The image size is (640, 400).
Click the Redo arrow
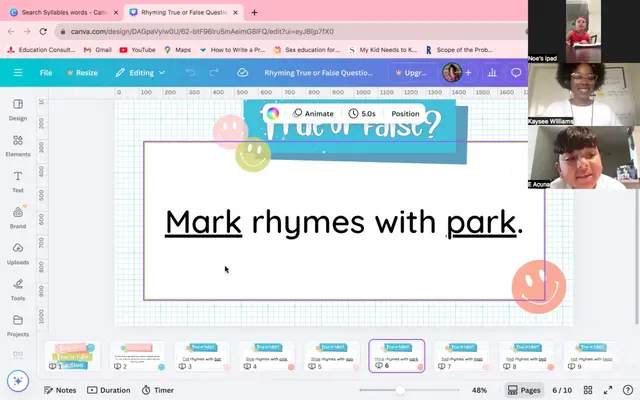[214, 73]
